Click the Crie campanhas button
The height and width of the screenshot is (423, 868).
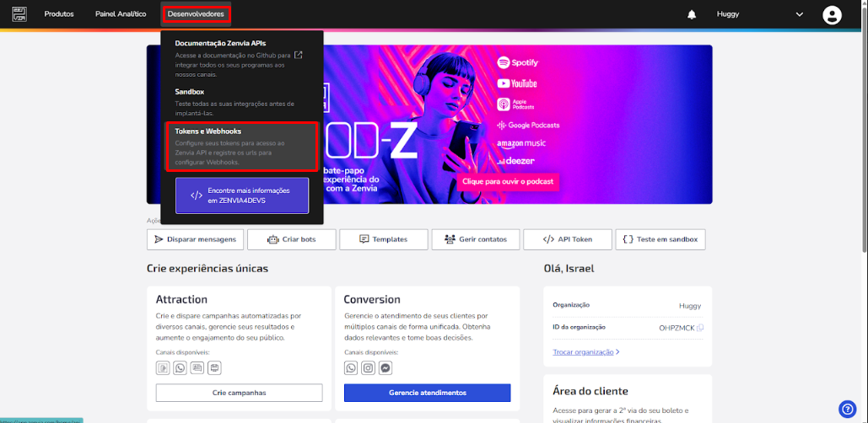coord(240,393)
